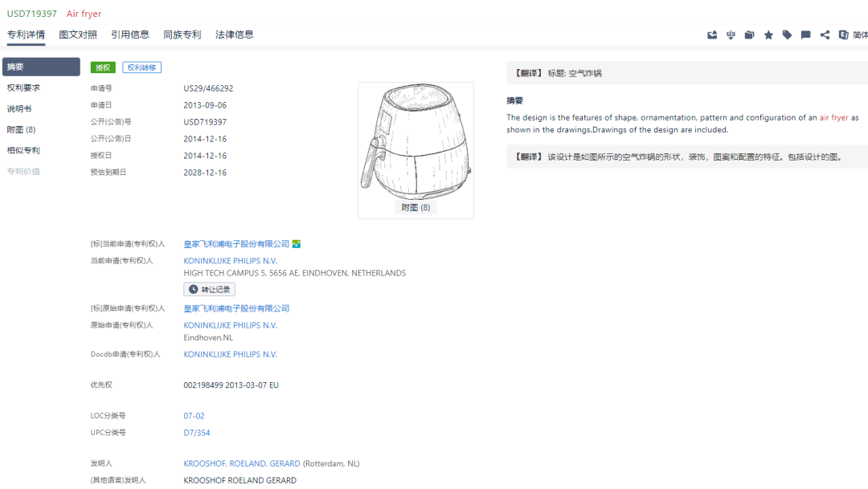Click the export/upload tray icon

pos(712,35)
